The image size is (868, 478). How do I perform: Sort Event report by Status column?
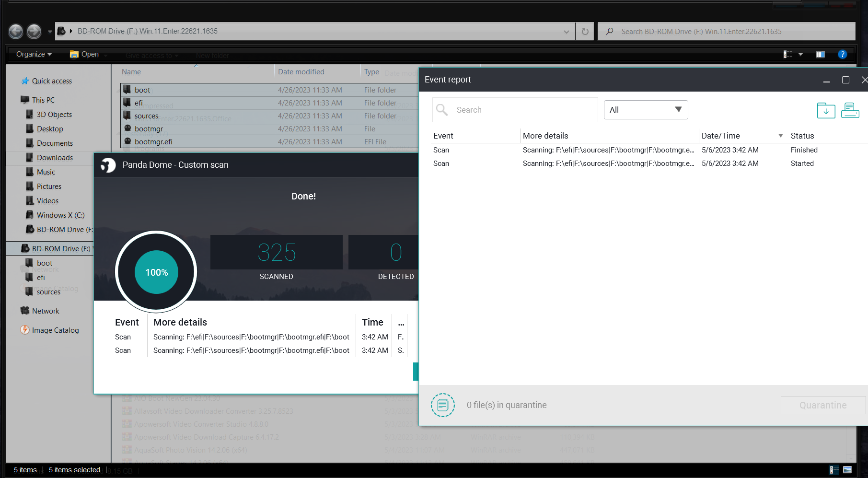[802, 136]
